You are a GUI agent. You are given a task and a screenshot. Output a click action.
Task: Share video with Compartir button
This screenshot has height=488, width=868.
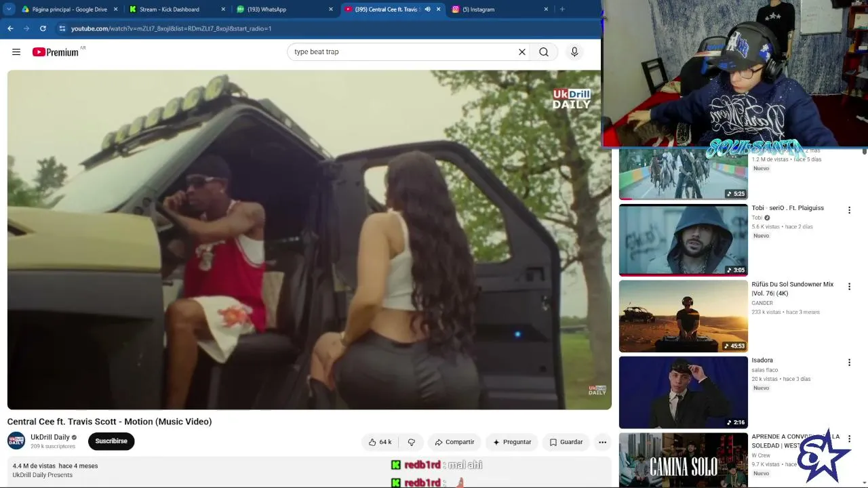point(455,442)
